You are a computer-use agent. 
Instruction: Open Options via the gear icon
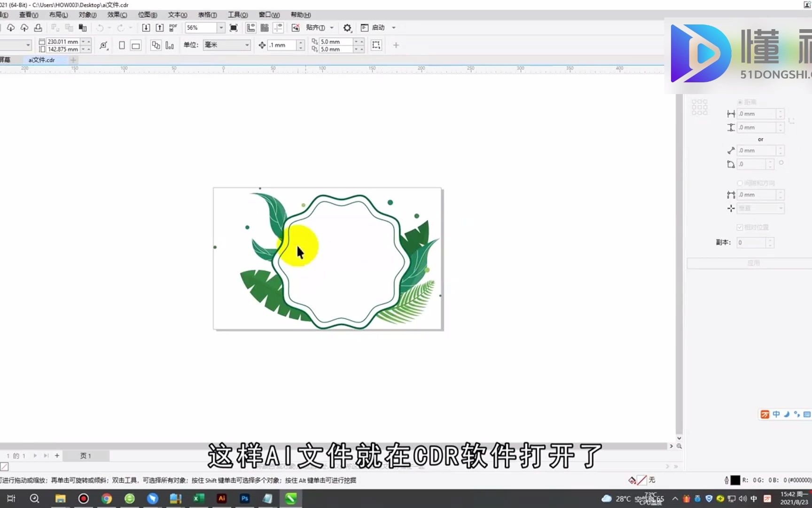(347, 28)
